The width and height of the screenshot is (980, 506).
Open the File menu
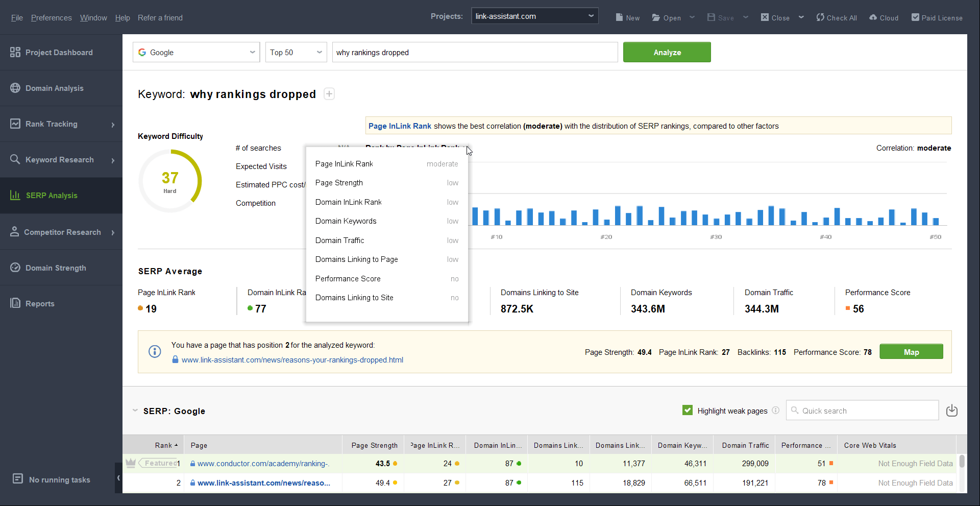pyautogui.click(x=17, y=17)
